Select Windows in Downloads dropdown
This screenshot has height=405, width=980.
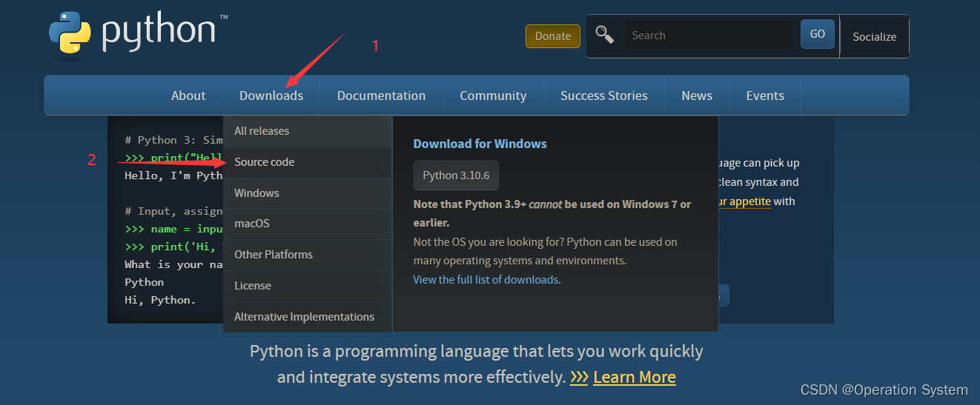pos(308,193)
